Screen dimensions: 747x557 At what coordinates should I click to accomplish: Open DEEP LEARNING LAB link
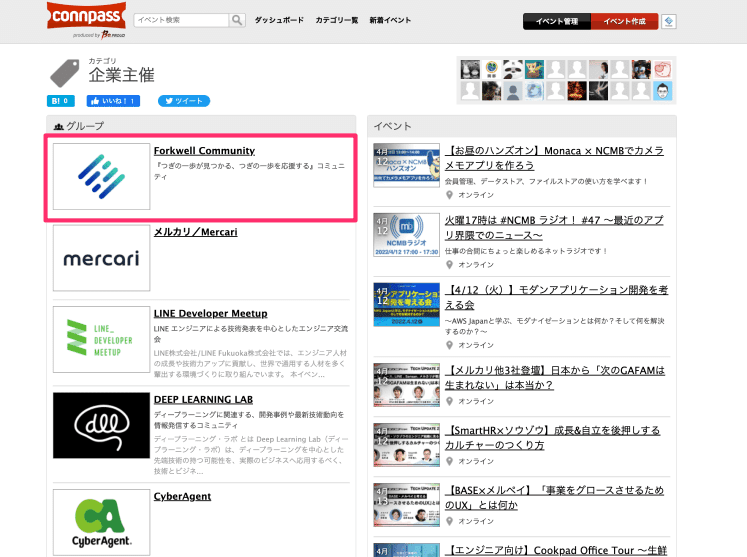pos(203,400)
